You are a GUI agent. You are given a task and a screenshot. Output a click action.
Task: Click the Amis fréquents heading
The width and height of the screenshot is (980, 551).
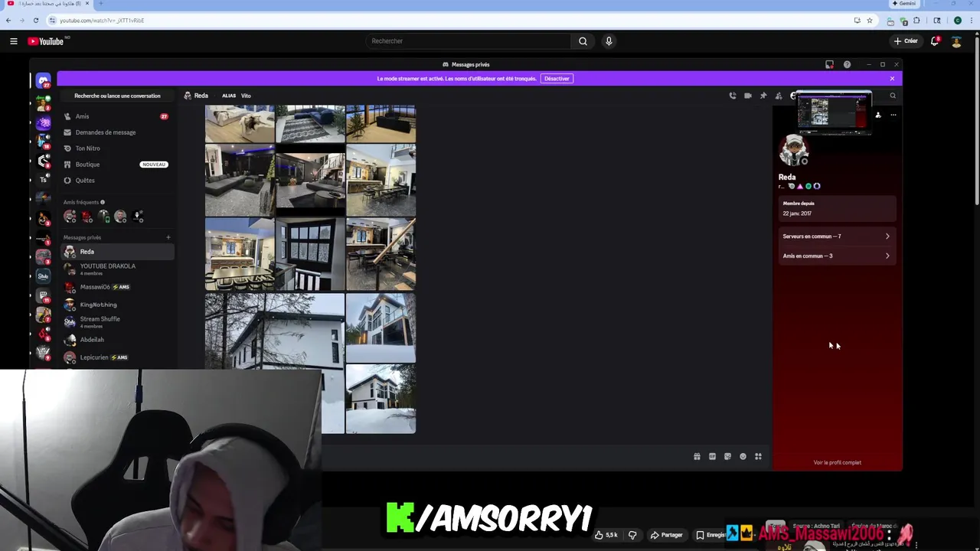(81, 202)
